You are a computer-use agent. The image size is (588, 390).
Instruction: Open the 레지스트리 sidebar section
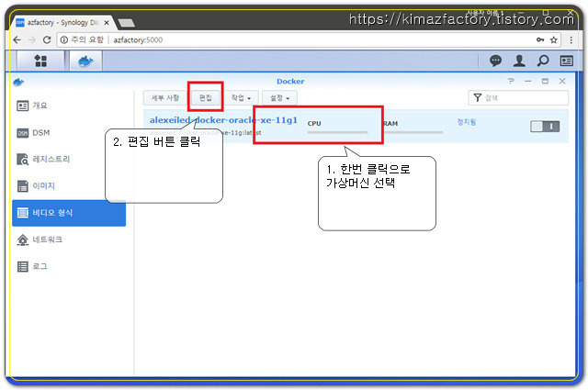[x=69, y=160]
